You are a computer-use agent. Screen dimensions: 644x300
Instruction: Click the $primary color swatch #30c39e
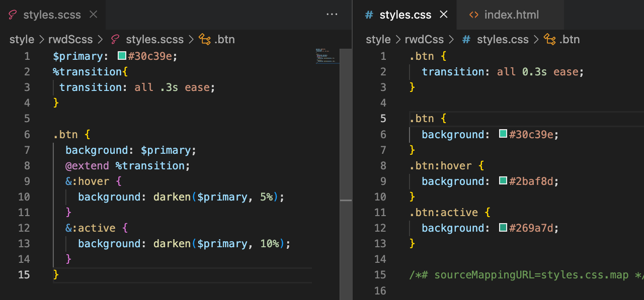tap(122, 56)
